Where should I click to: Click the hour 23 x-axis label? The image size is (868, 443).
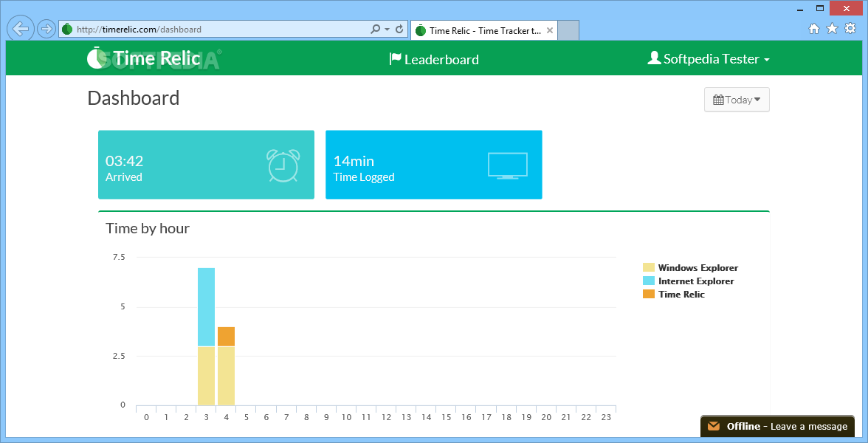click(x=605, y=418)
